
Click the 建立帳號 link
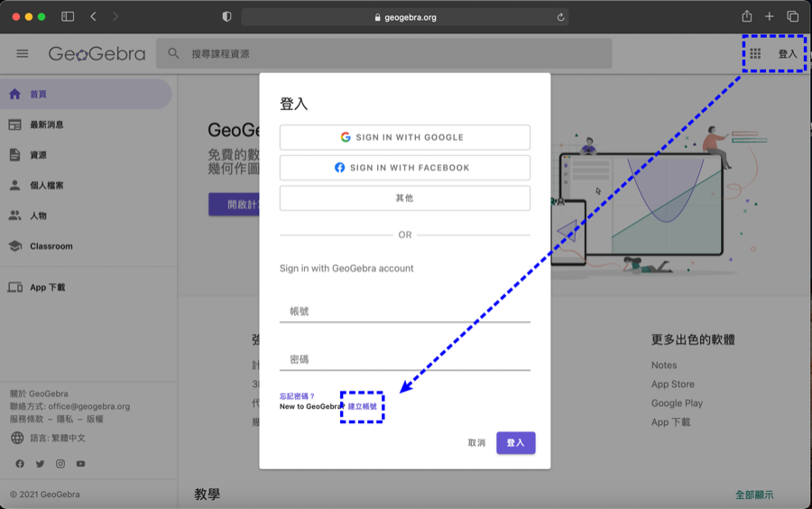[x=363, y=406]
